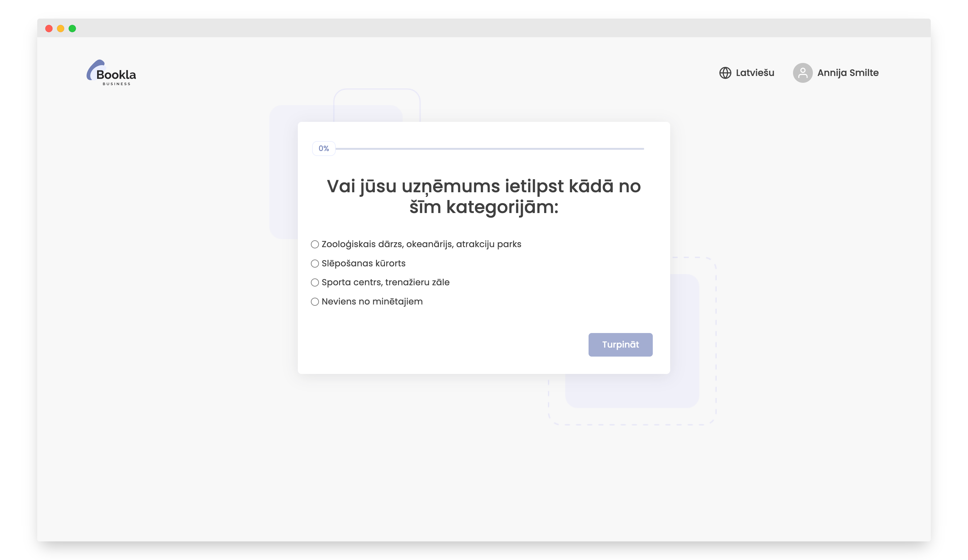The width and height of the screenshot is (968, 560).
Task: Click the onboarding progress bar line
Action: click(489, 149)
